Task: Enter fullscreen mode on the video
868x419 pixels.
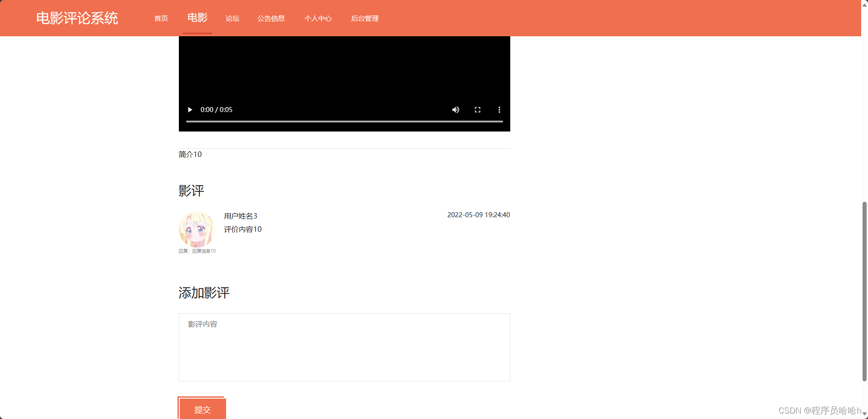Action: (477, 109)
